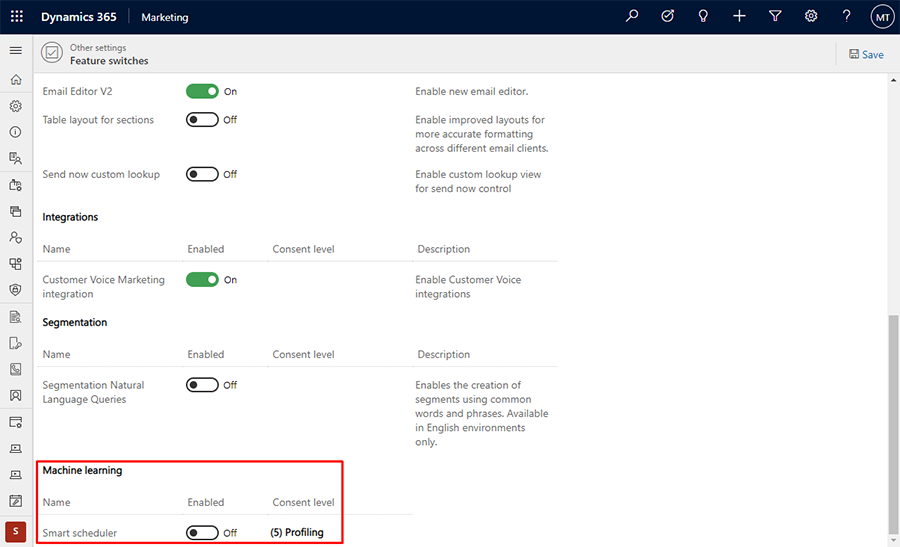Open the lightbulb assistant icon

[703, 16]
